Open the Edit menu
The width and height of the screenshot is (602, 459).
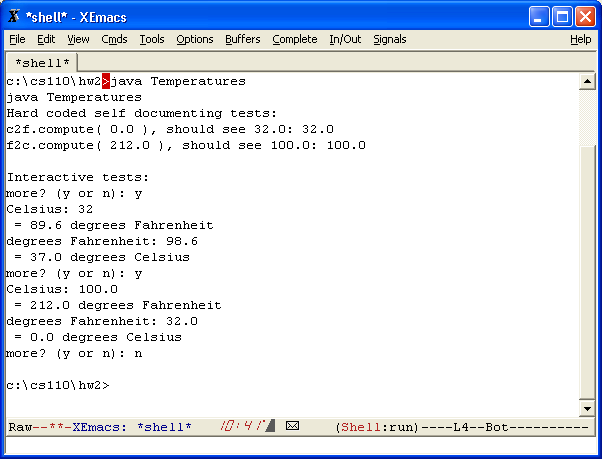[46, 39]
